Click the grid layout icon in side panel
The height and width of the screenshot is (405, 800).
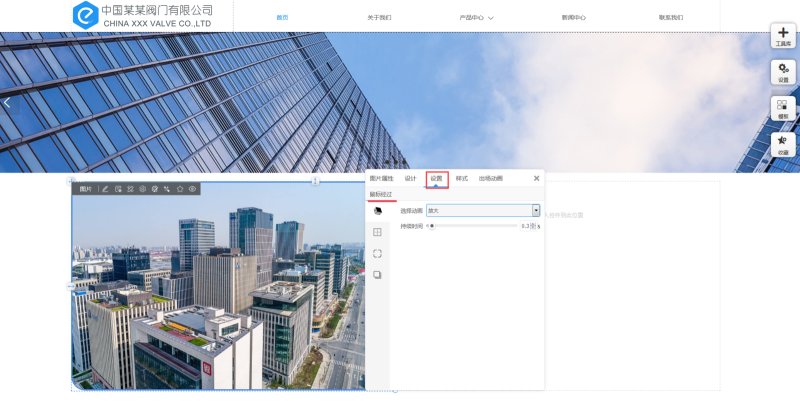point(378,232)
